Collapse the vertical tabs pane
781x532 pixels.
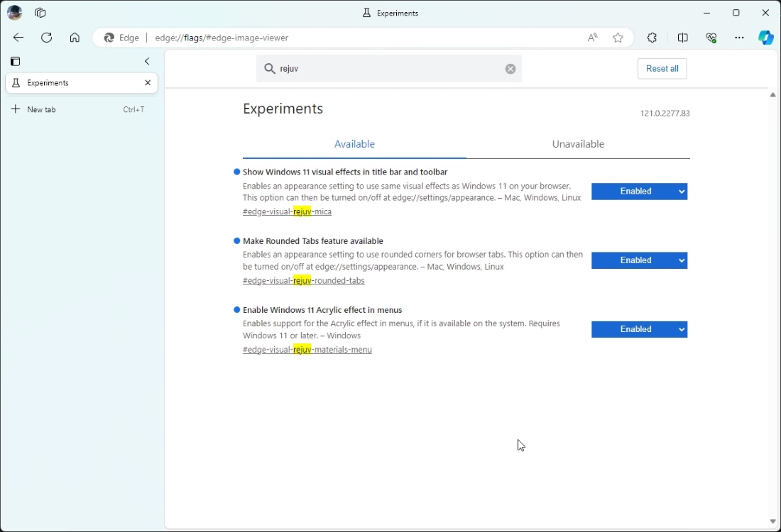pos(147,62)
